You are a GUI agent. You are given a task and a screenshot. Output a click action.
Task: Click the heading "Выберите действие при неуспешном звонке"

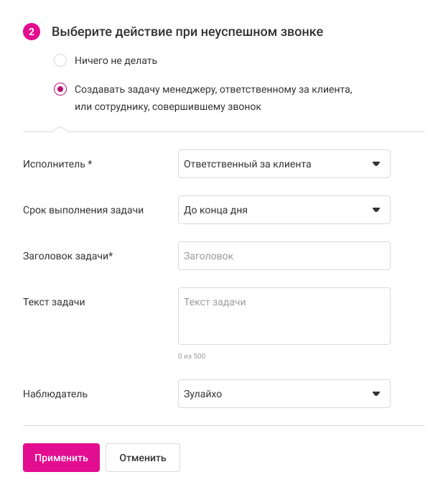coord(187,32)
